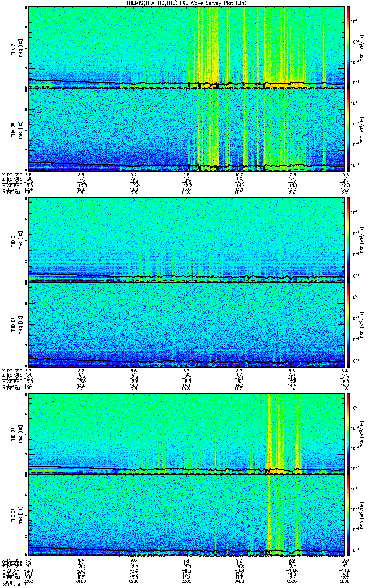Viewport: 368px width, 588px height.
Task: Click the PSD units label of THA B-perpendicular
Action: click(x=363, y=48)
